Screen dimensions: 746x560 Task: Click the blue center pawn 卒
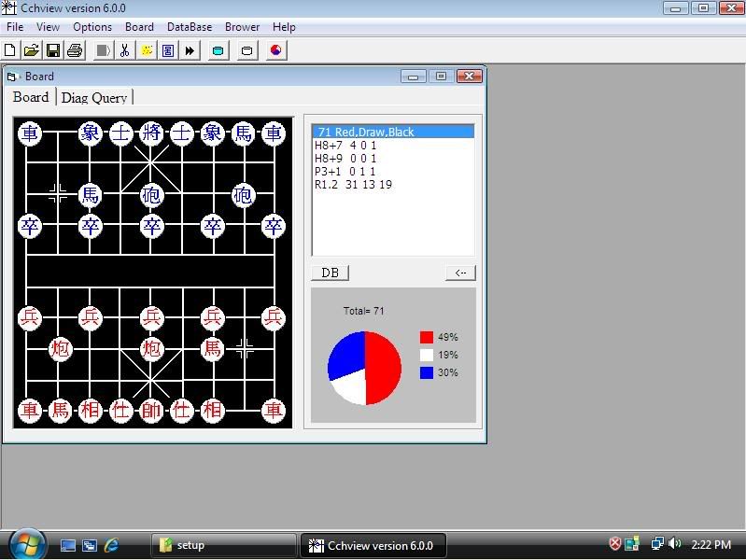coord(151,226)
